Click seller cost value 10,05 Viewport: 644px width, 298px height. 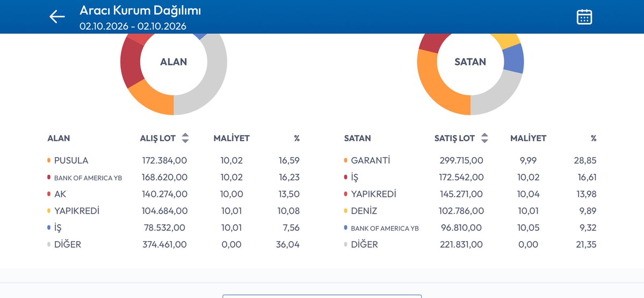528,228
